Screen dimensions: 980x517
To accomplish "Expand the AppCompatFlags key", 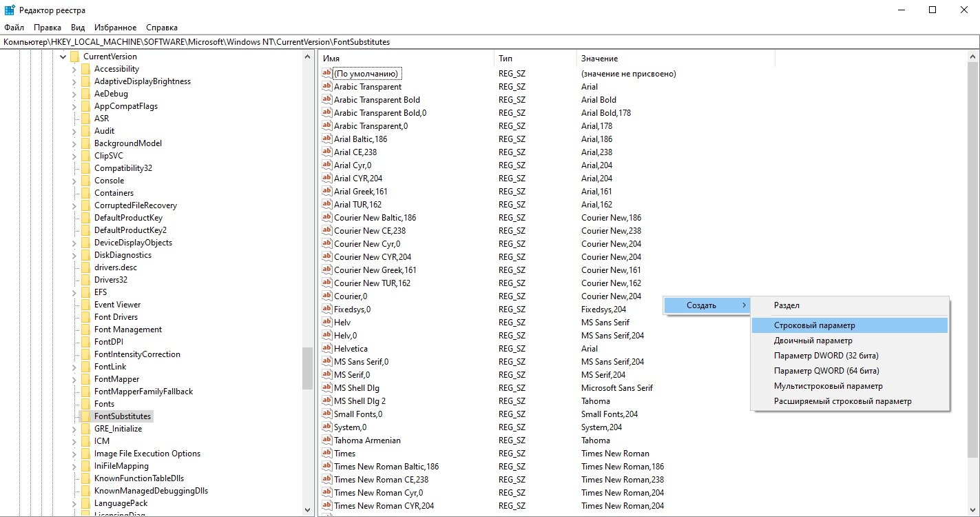I will (74, 106).
